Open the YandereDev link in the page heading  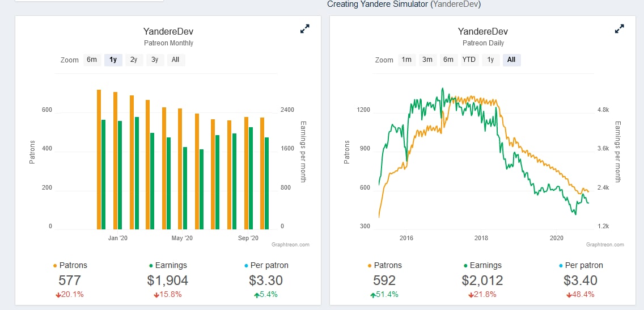(455, 5)
